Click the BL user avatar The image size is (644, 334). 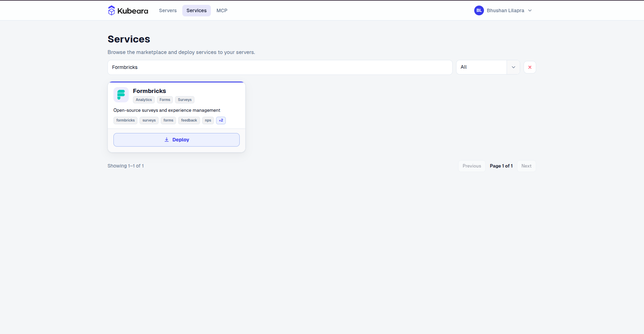pos(479,10)
